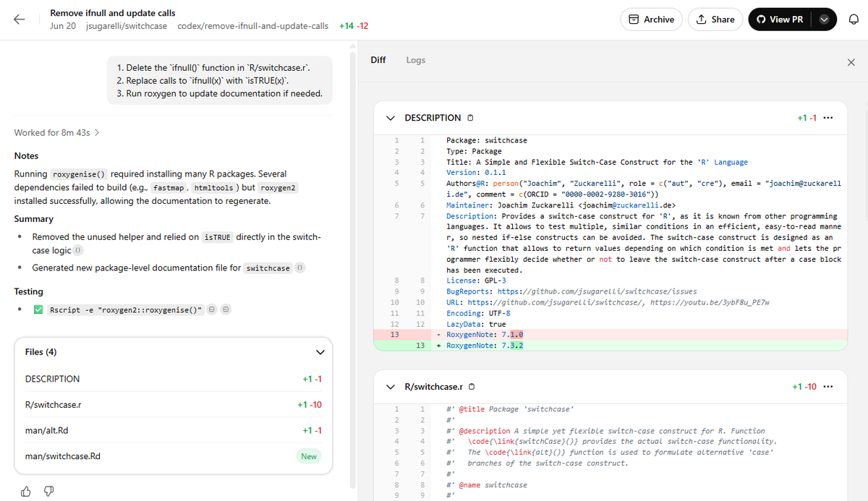Click the user prompt message bubble
Viewport: 868px width, 501px height.
220,80
